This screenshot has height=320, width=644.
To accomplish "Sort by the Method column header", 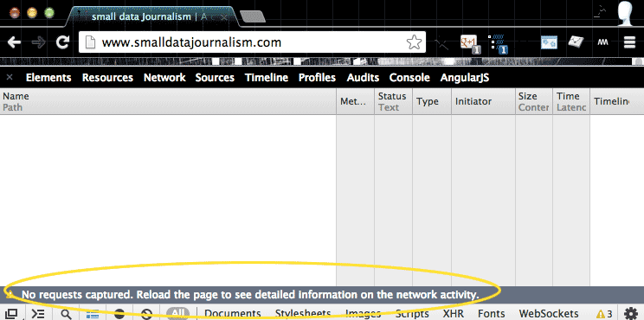I will pos(355,101).
